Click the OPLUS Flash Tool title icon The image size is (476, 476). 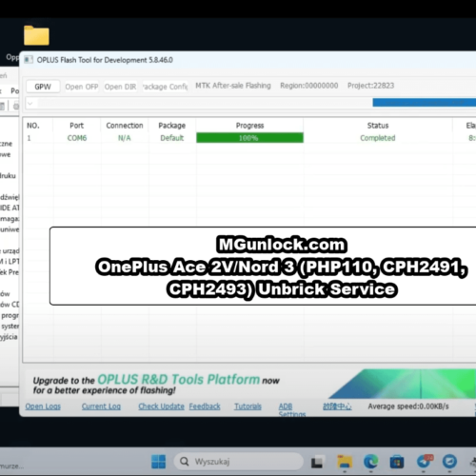point(29,60)
